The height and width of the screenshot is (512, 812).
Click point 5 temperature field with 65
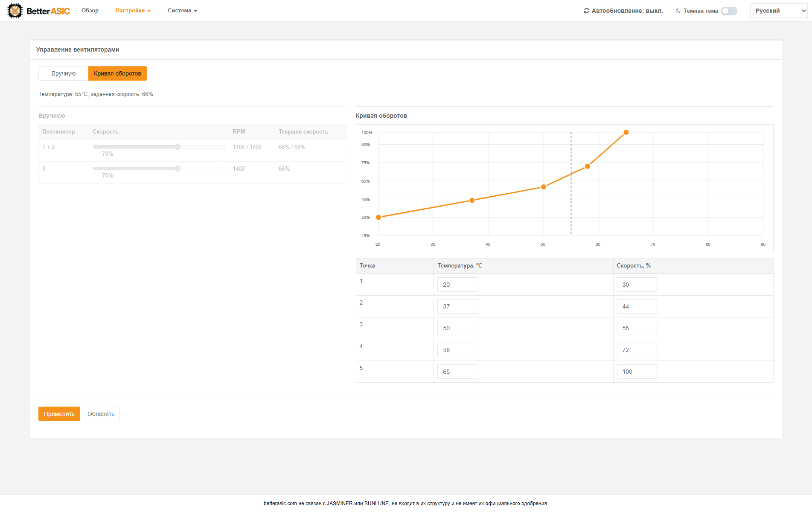(x=457, y=372)
